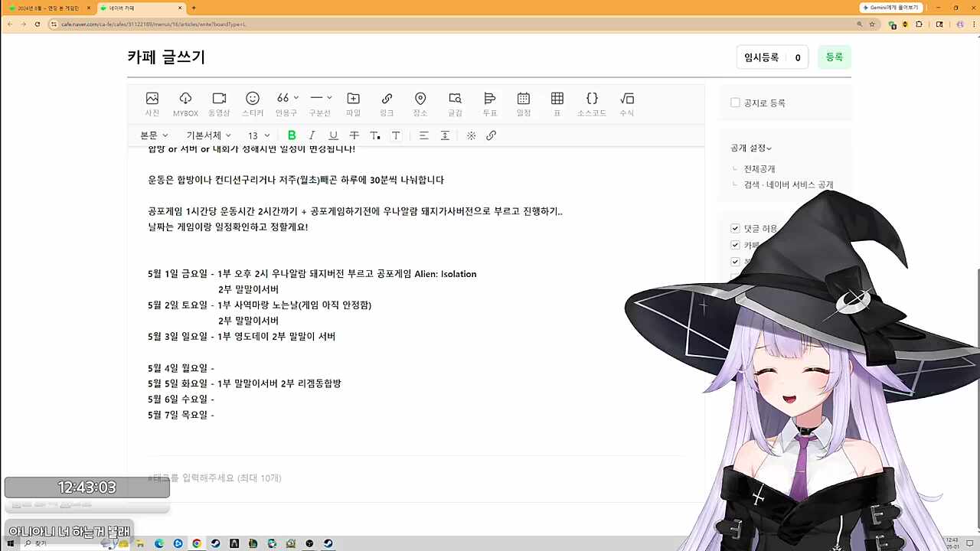Reload the page
This screenshot has height=551, width=980.
pos(37,24)
